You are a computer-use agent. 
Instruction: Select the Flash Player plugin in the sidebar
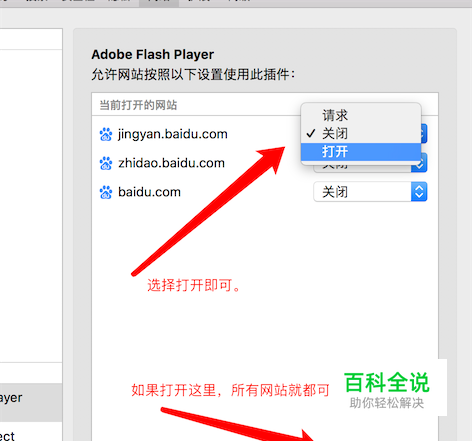[x=31, y=398]
